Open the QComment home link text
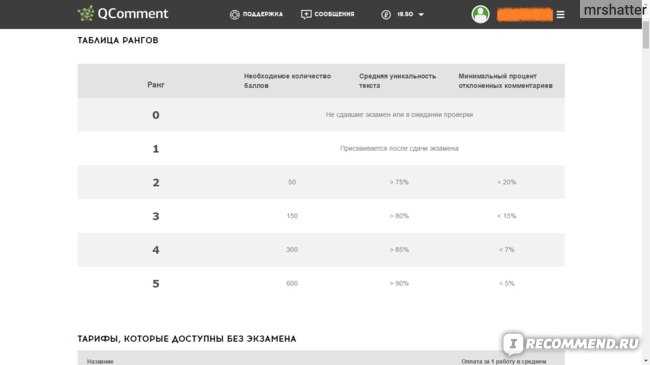This screenshot has height=365, width=650. (x=133, y=14)
